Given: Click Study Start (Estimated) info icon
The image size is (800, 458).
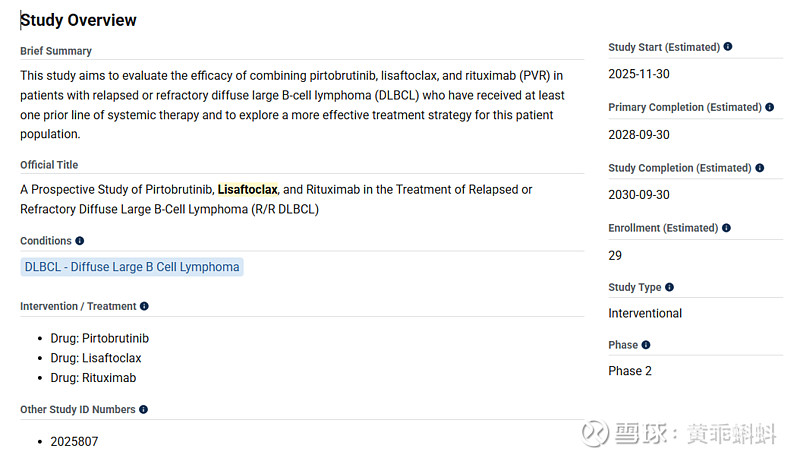Looking at the screenshot, I should 728,47.
